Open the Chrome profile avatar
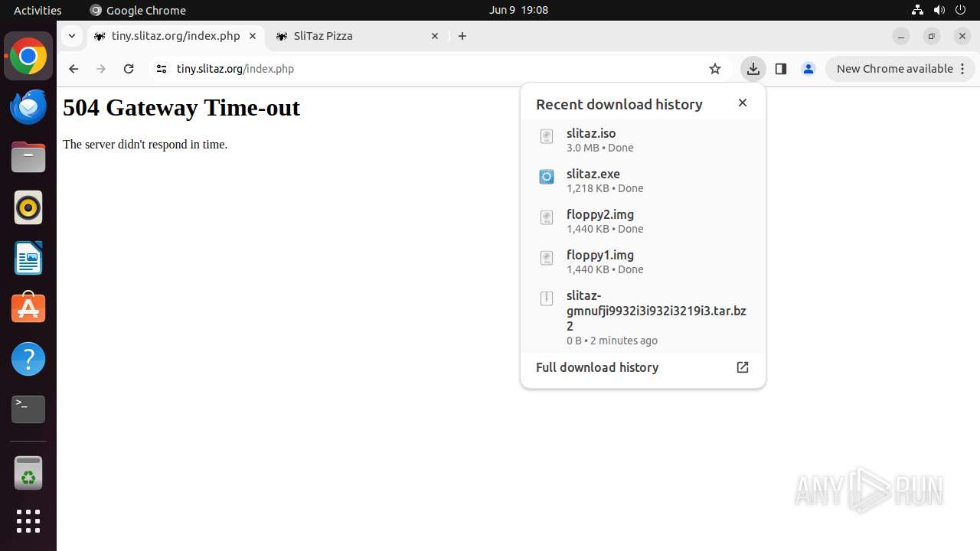 (x=808, y=69)
